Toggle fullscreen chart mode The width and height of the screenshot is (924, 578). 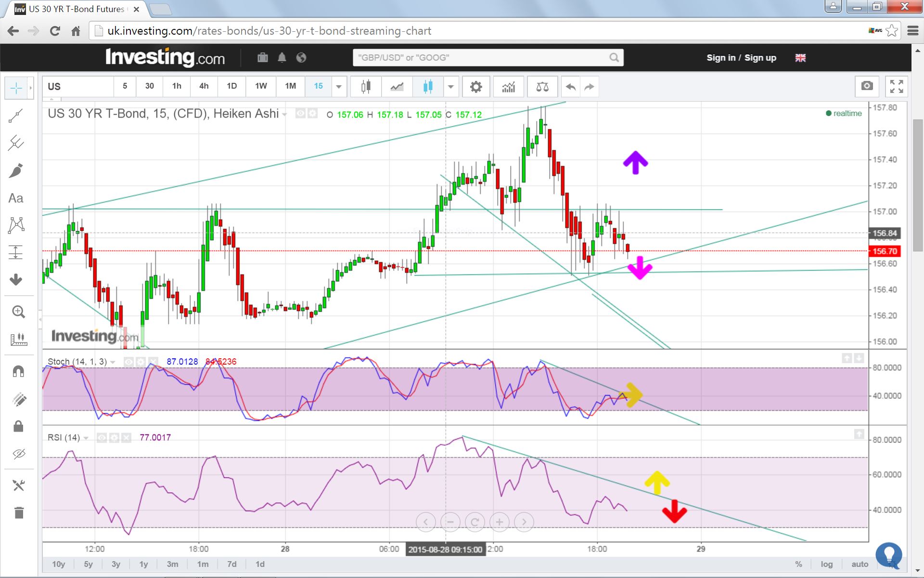click(x=897, y=86)
